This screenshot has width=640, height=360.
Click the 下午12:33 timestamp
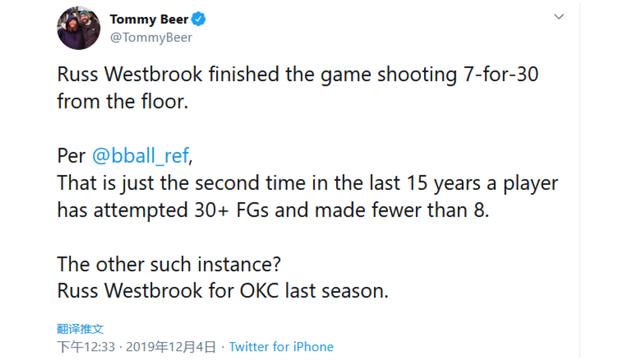tap(86, 347)
